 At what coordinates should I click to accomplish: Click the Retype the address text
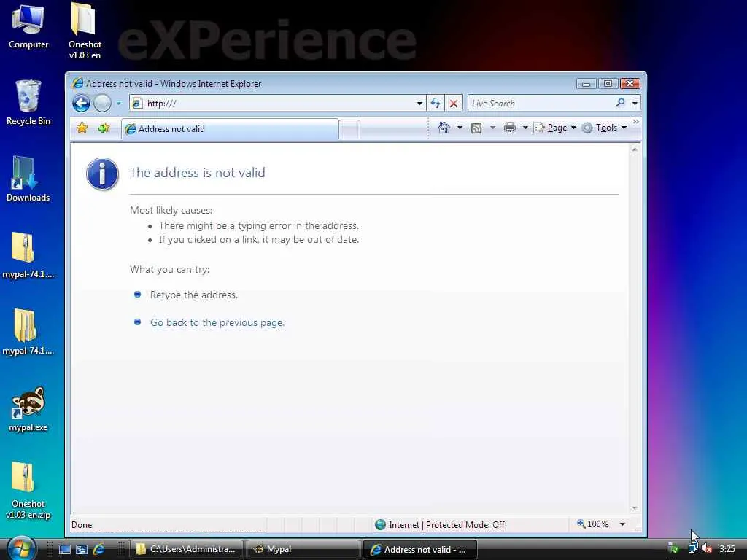(194, 295)
